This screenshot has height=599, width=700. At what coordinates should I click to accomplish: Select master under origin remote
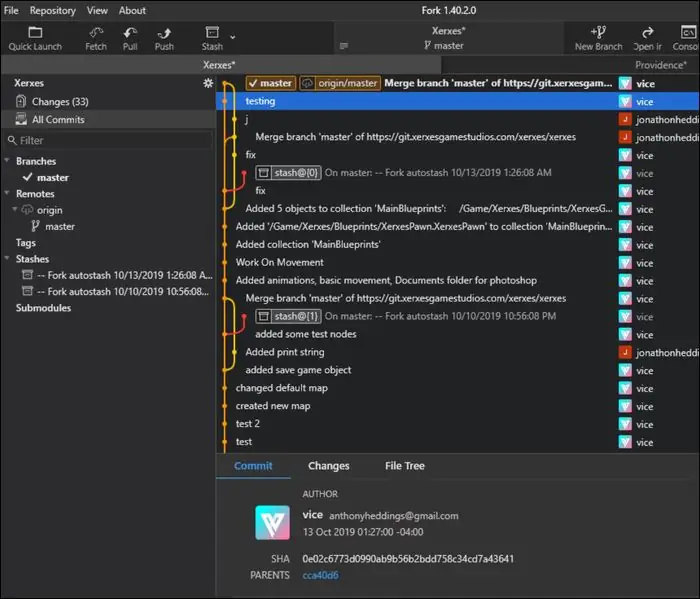(x=60, y=226)
